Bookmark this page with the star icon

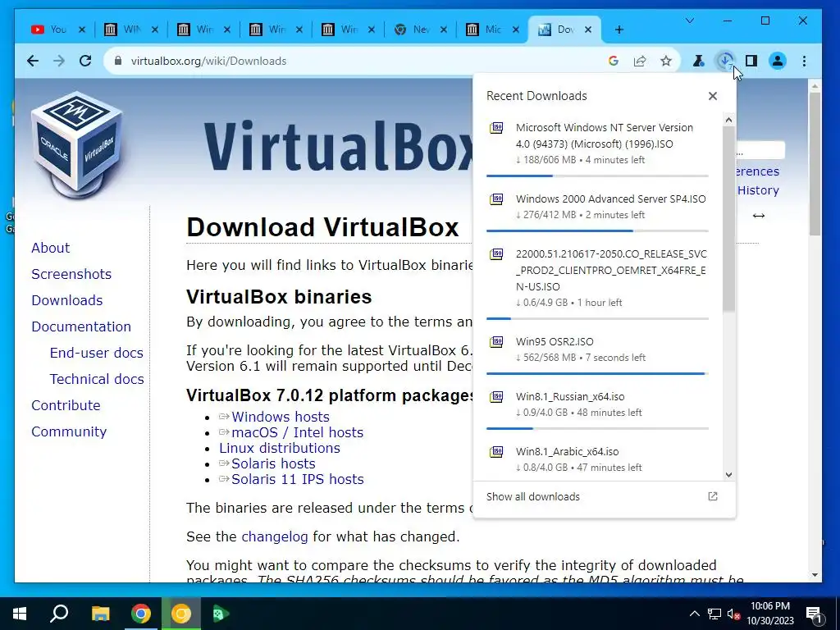pyautogui.click(x=666, y=61)
